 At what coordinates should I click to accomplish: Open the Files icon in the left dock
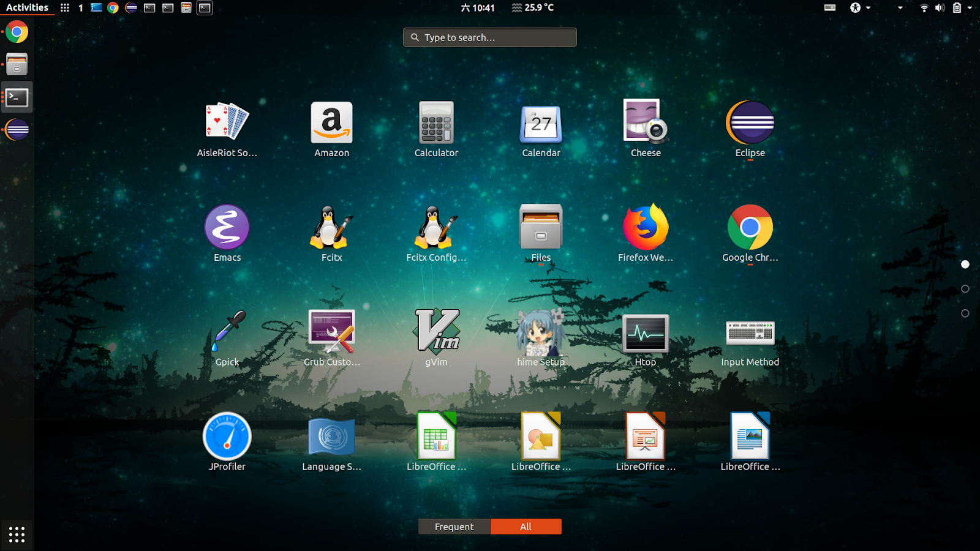(x=17, y=64)
